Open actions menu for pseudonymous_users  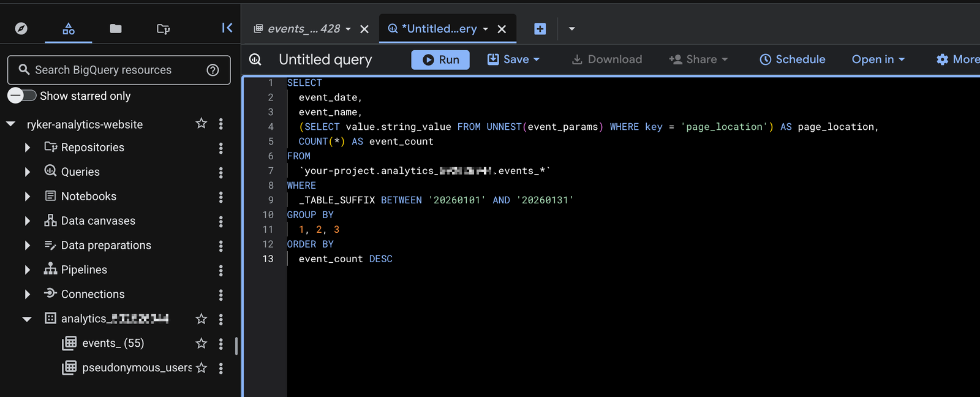click(x=221, y=368)
